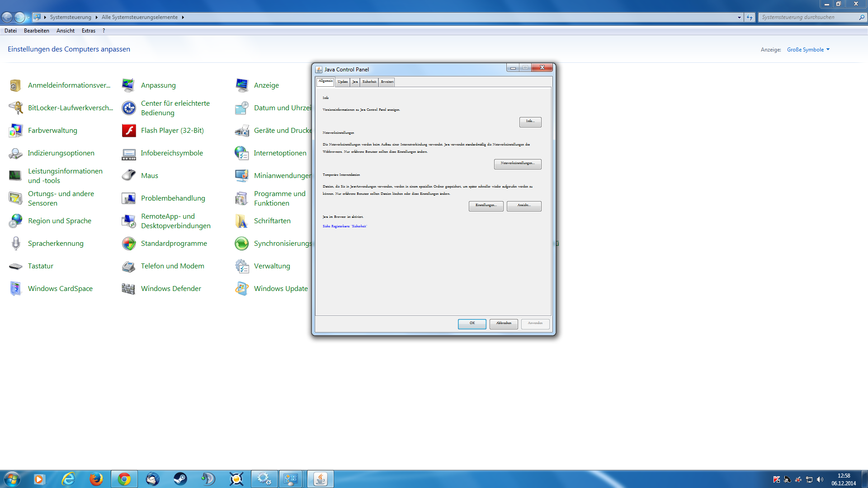
Task: Open the Flash Player (32-Bit) icon
Action: tap(129, 131)
